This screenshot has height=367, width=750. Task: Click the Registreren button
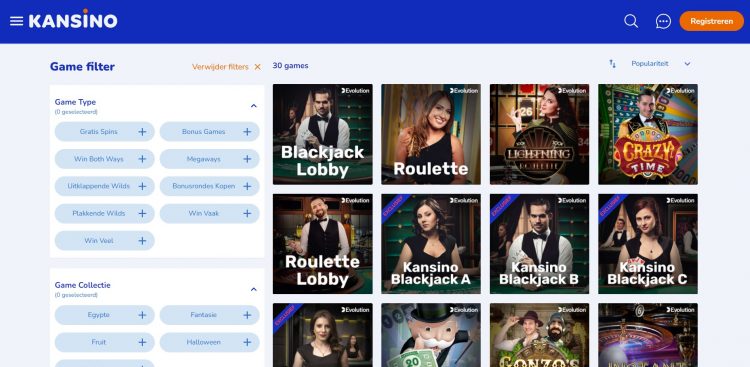click(711, 21)
